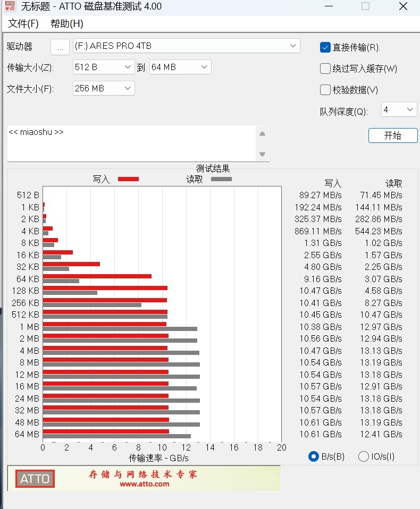
Task: Click the 256 KB read value 8.27 GB/s
Action: (384, 303)
